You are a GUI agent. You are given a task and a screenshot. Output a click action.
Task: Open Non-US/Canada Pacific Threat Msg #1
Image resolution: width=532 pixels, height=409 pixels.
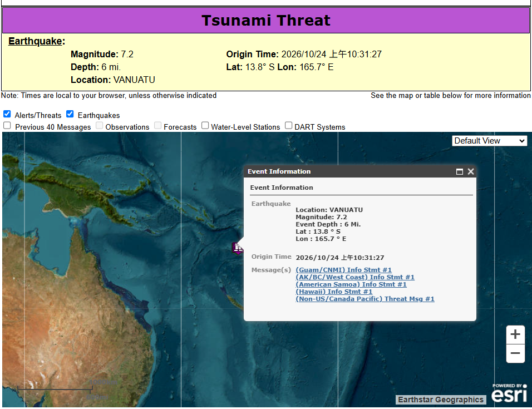(x=365, y=299)
